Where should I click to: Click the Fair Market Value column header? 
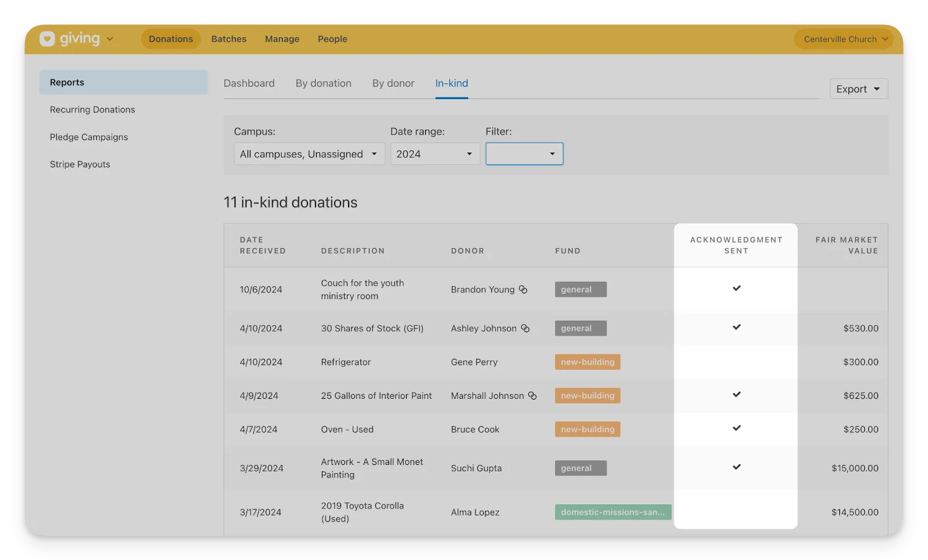pyautogui.click(x=846, y=245)
